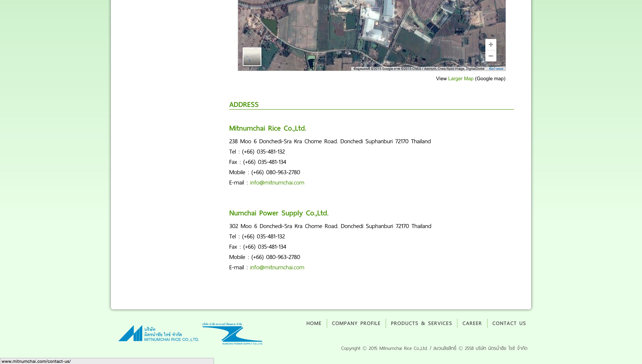Switch map view using the layer thumbnail
Image resolution: width=642 pixels, height=364 pixels.
point(252,57)
